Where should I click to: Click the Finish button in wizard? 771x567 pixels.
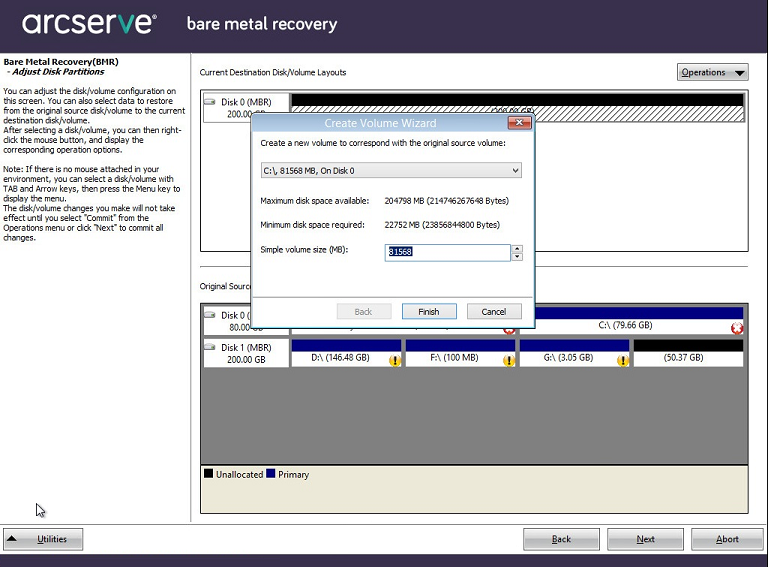(429, 312)
